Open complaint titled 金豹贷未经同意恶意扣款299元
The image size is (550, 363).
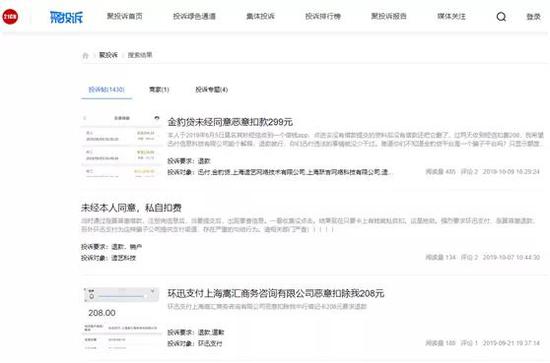(230, 122)
